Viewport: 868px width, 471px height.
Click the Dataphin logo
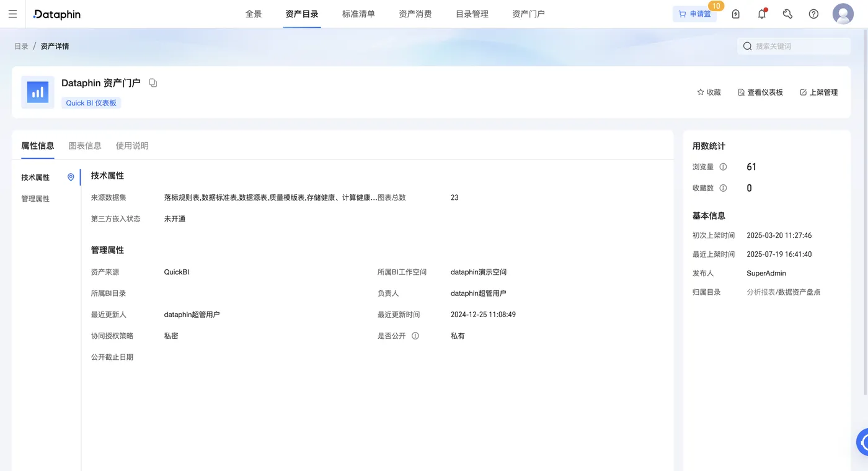tap(57, 14)
